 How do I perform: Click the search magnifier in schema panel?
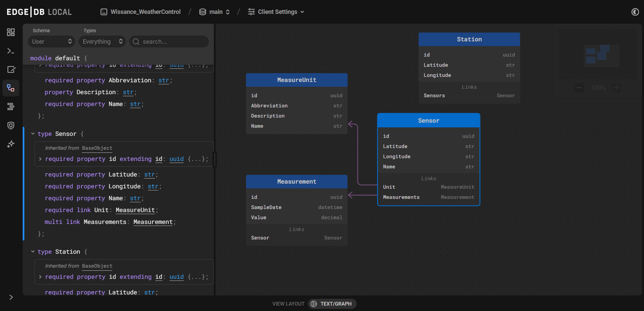tap(136, 41)
